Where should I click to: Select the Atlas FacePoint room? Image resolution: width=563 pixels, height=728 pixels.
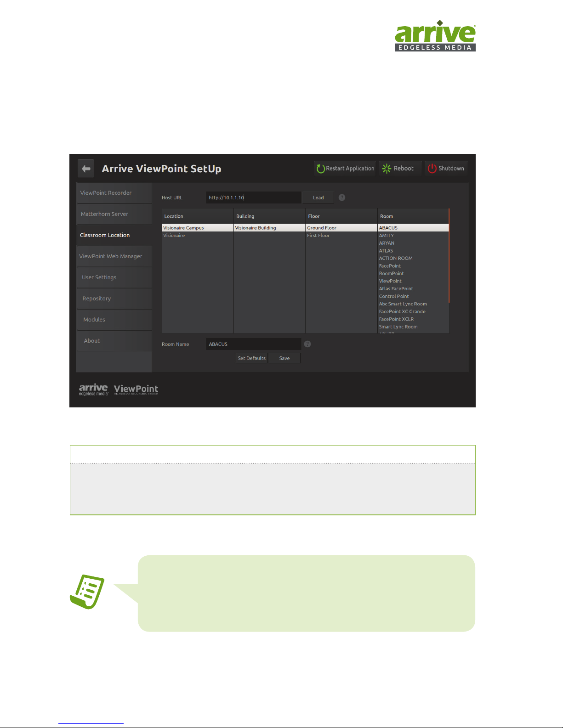pos(413,289)
